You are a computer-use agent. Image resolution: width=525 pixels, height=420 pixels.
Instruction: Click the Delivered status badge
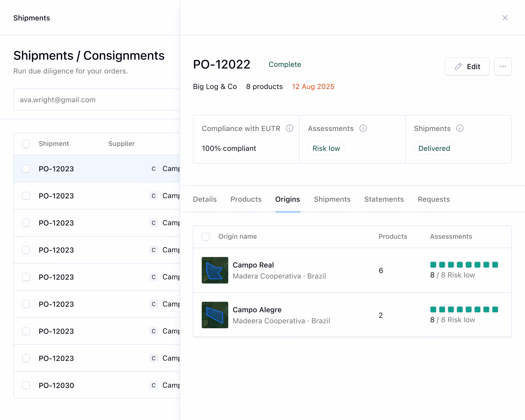[434, 148]
